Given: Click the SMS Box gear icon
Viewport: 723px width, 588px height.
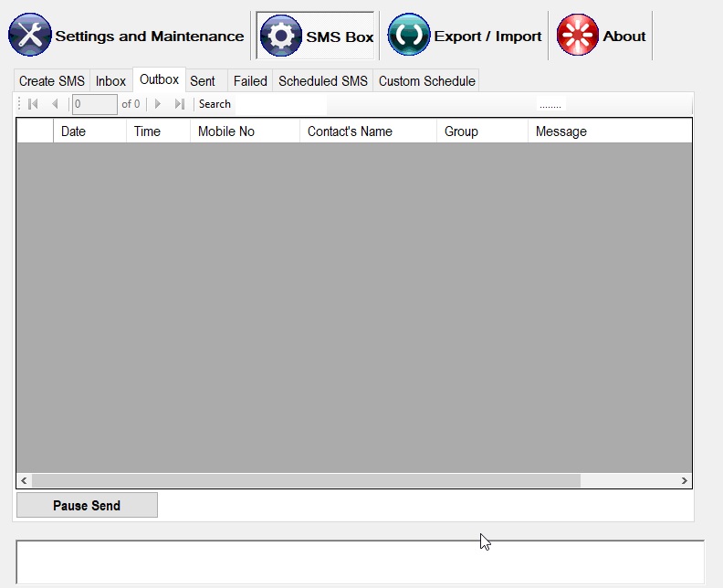Looking at the screenshot, I should tap(281, 36).
